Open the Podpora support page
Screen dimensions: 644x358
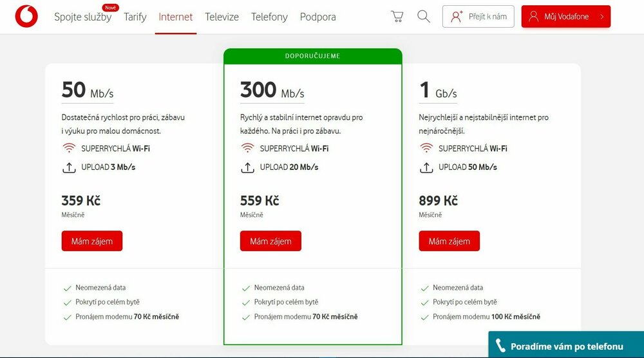pyautogui.click(x=317, y=17)
